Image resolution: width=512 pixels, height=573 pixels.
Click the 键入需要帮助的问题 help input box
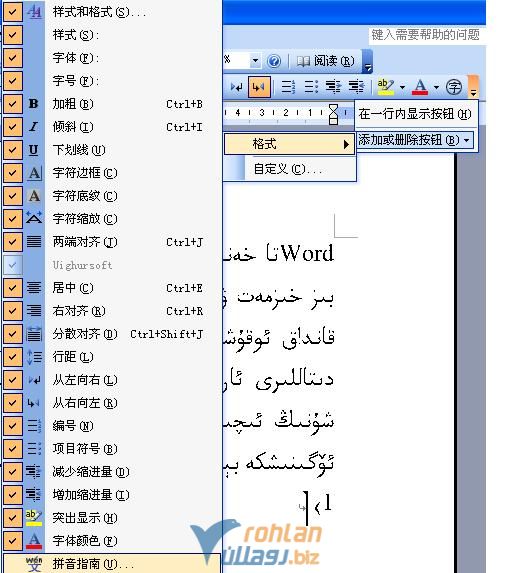tap(426, 35)
